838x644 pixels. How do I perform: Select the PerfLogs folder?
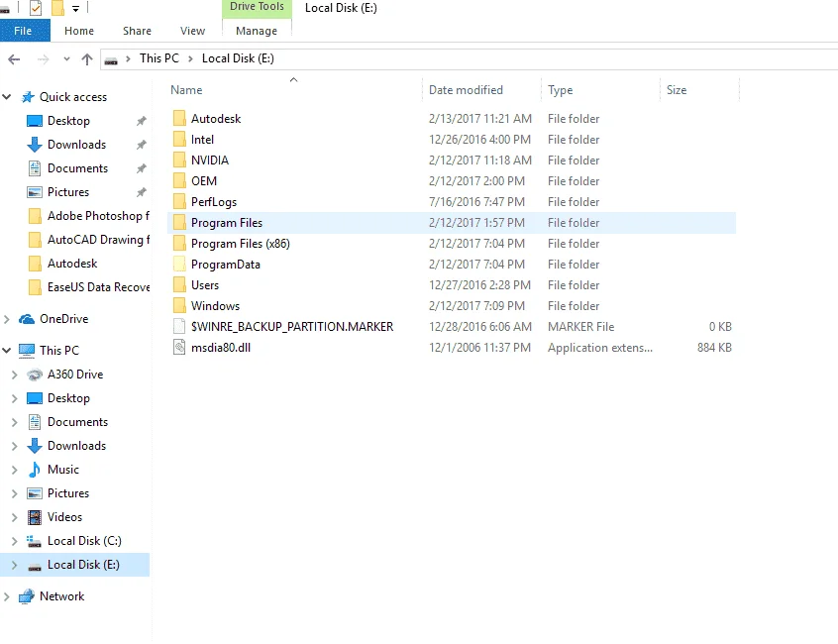pyautogui.click(x=214, y=202)
